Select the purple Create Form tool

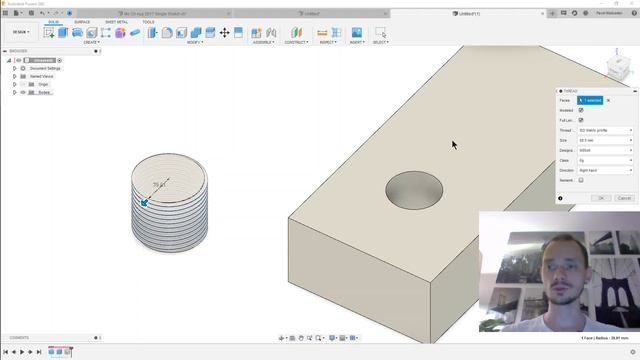point(120,33)
